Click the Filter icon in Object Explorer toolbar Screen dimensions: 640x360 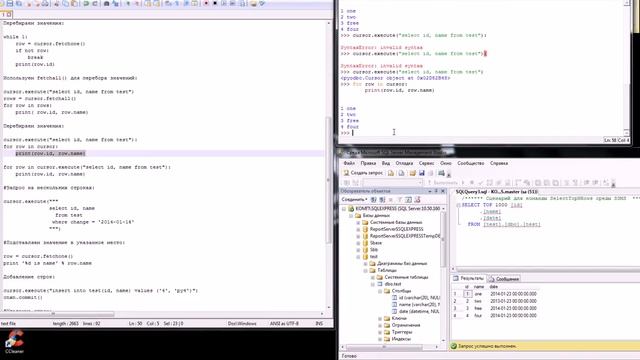coord(400,200)
